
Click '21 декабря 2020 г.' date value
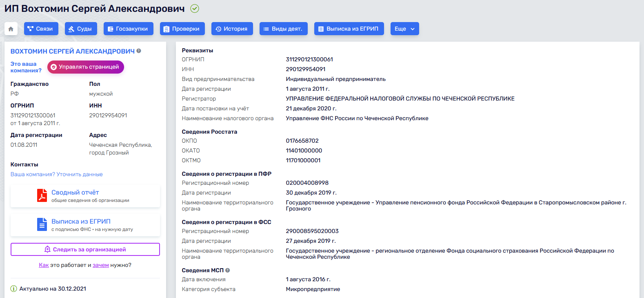click(311, 108)
